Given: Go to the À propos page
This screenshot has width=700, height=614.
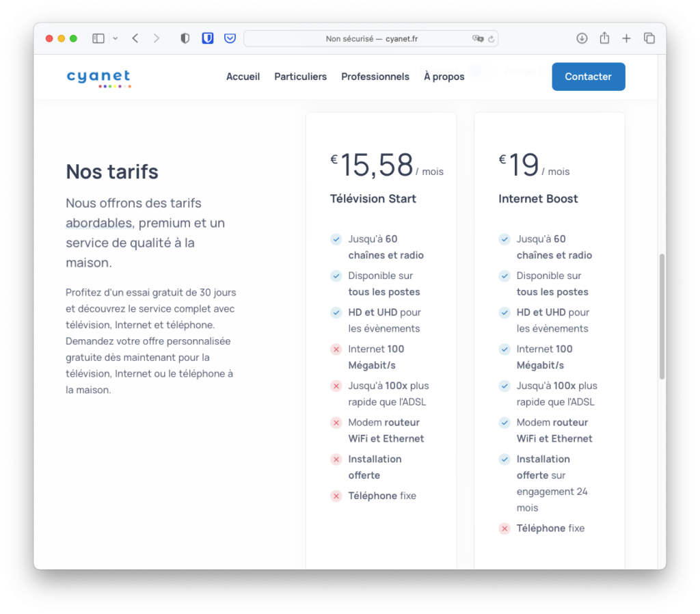Looking at the screenshot, I should tap(444, 77).
